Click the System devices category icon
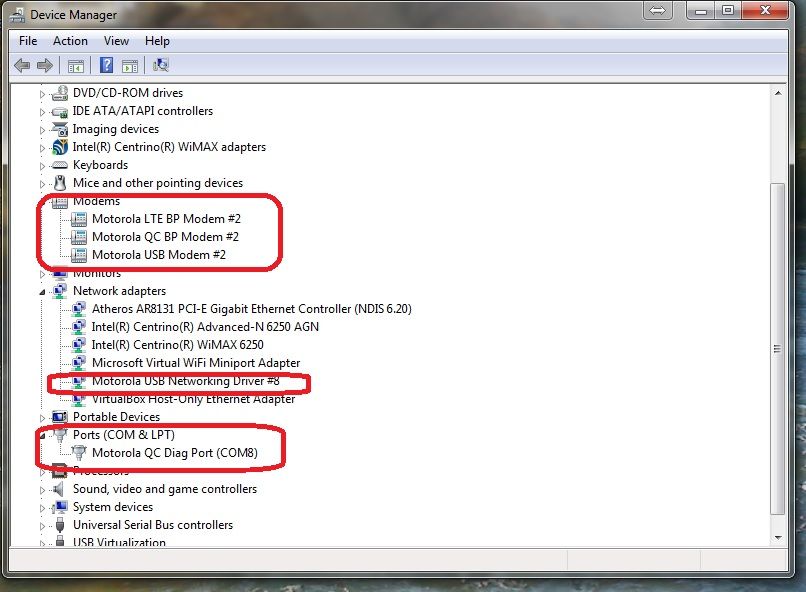806x592 pixels. (60, 507)
